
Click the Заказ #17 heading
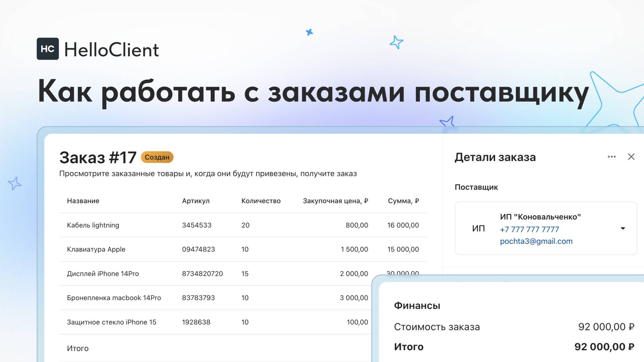click(x=98, y=157)
